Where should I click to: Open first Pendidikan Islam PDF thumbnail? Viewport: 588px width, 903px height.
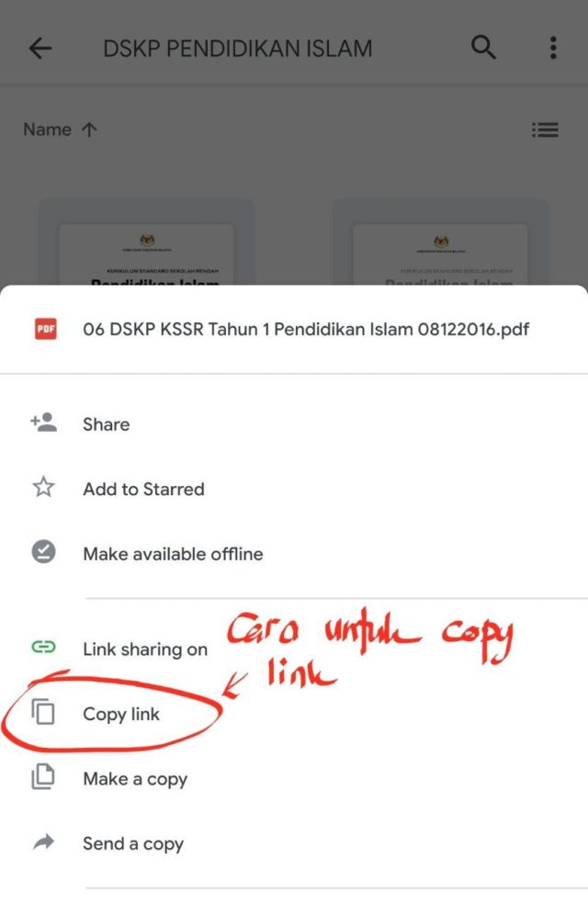pos(147,243)
